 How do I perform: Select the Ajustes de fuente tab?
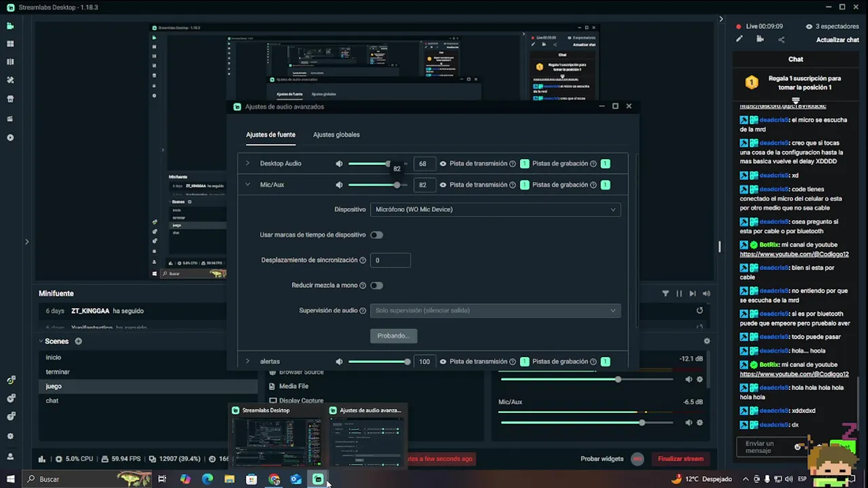click(x=271, y=135)
